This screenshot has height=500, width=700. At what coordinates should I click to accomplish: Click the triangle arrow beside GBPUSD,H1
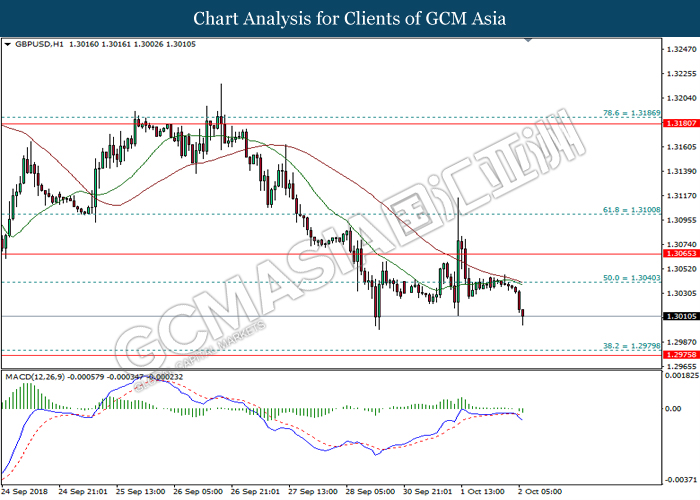8,45
